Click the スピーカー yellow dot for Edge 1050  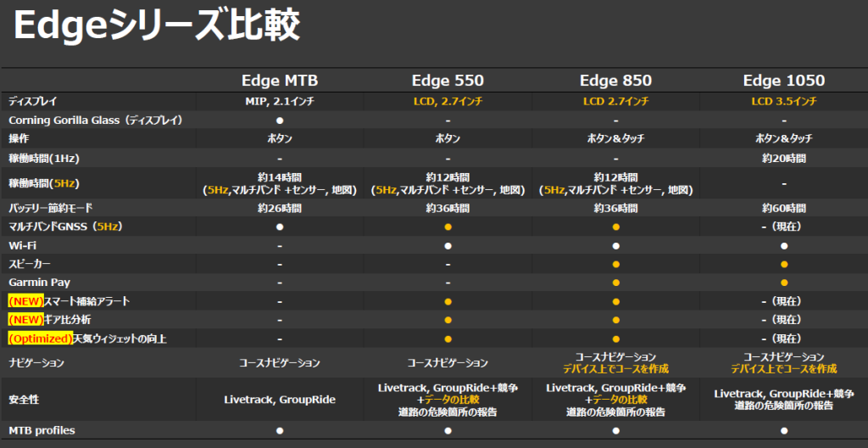pos(784,264)
